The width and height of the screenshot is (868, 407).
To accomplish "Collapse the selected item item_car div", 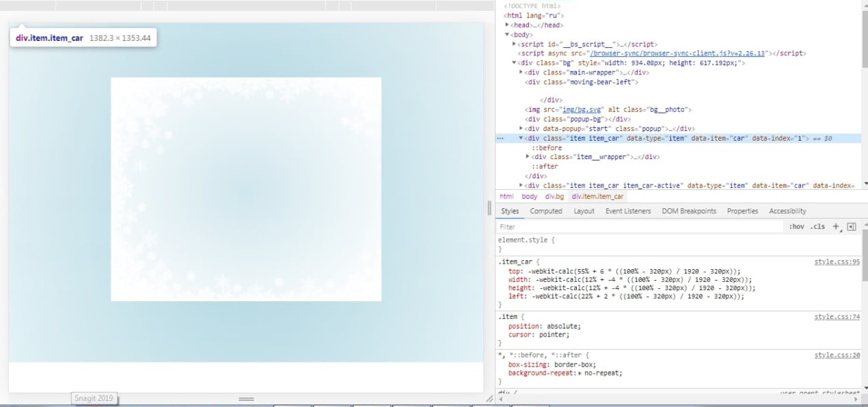I will 521,138.
